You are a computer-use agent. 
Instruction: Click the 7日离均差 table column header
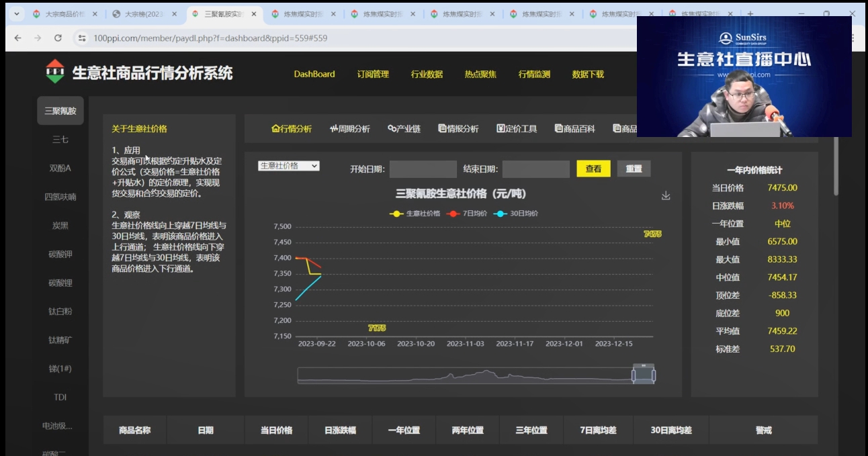[x=598, y=430]
